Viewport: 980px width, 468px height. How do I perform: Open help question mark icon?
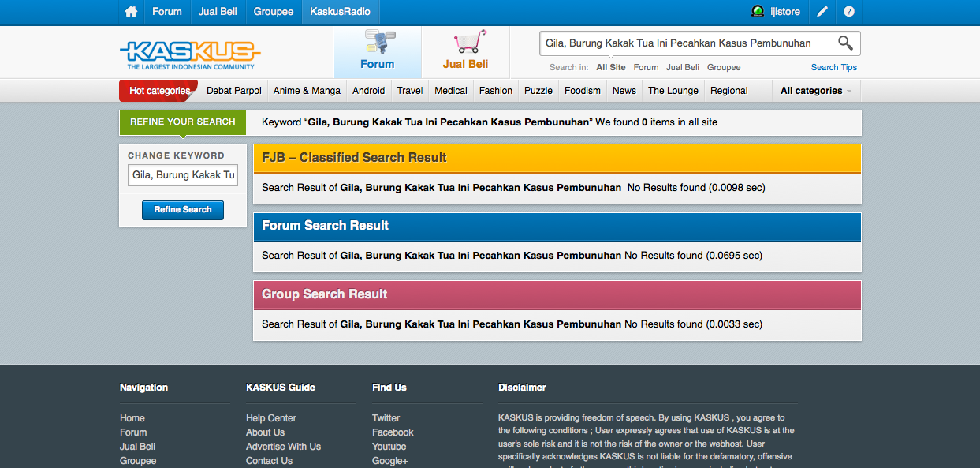(849, 12)
